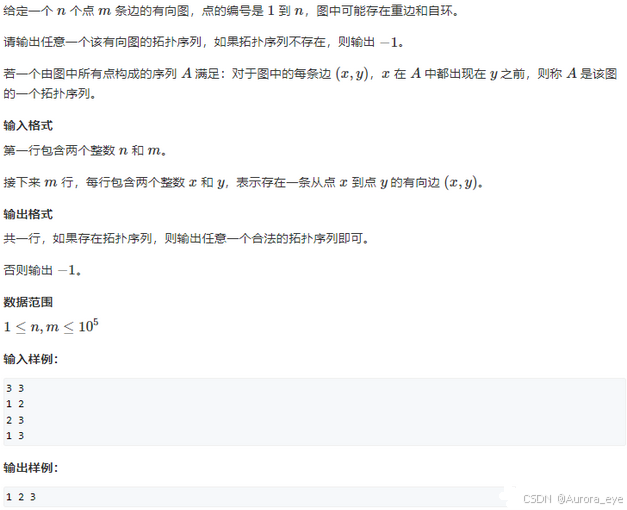The width and height of the screenshot is (627, 510).
Task: Click the 输出样例 heading
Action: tap(31, 467)
